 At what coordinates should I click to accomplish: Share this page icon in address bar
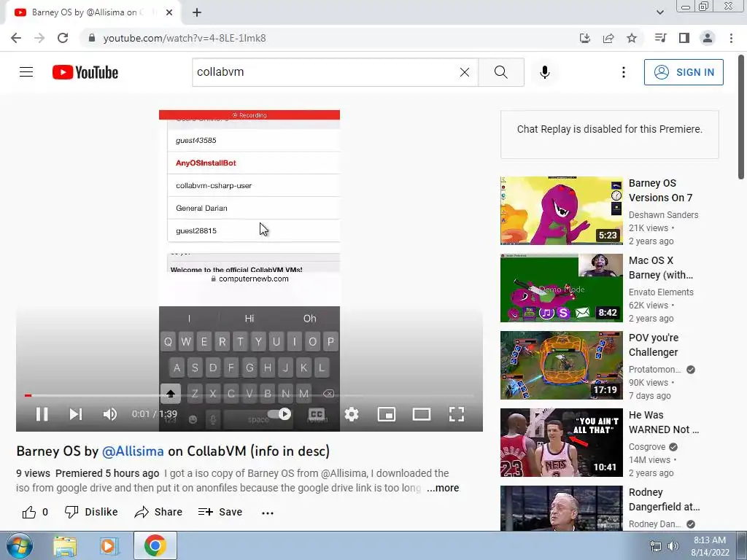[x=608, y=38]
